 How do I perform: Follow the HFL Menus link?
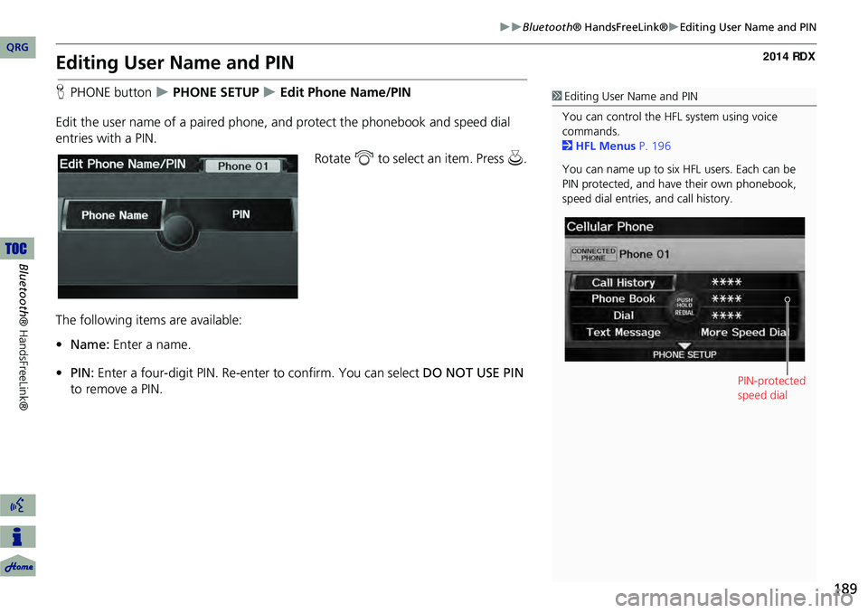606,146
